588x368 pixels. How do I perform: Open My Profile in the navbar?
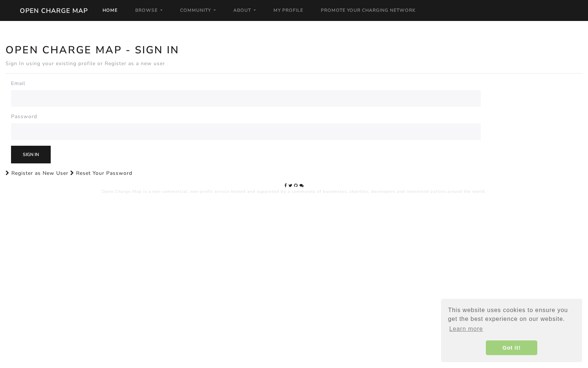pos(288,10)
